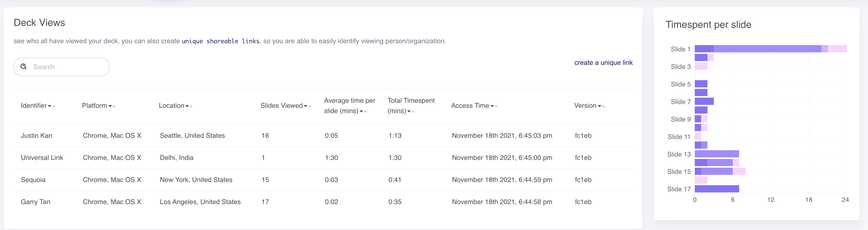This screenshot has width=868, height=230.
Task: Click the Slide 7 bar in chart
Action: pos(704,101)
